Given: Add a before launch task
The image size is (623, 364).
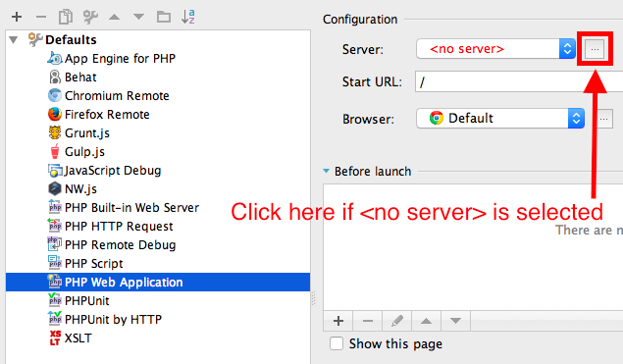Looking at the screenshot, I should click(338, 321).
